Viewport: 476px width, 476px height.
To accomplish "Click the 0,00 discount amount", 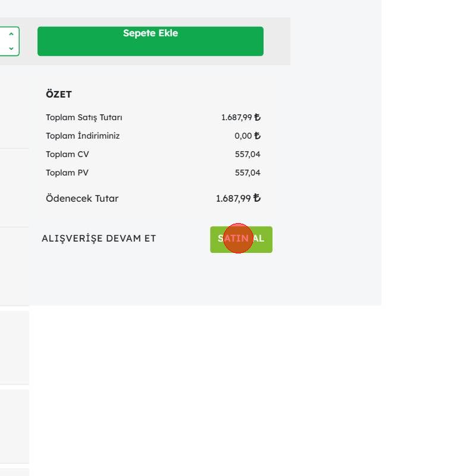I will pos(243,136).
